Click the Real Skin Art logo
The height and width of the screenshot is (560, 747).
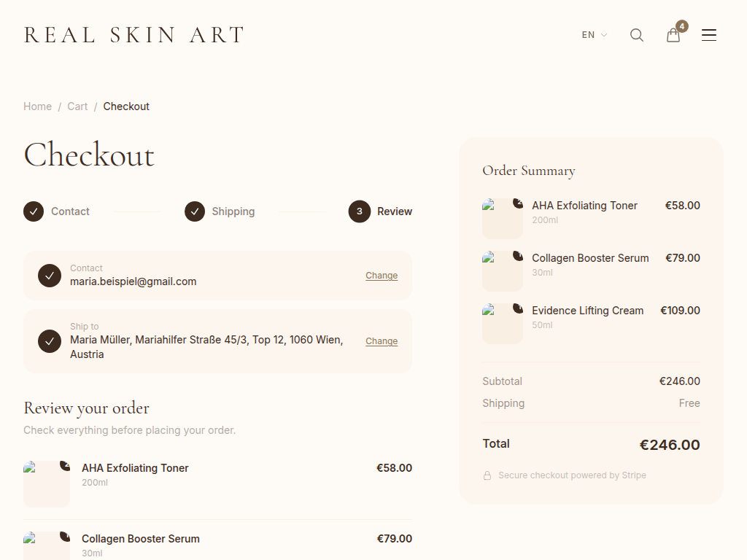click(x=134, y=35)
